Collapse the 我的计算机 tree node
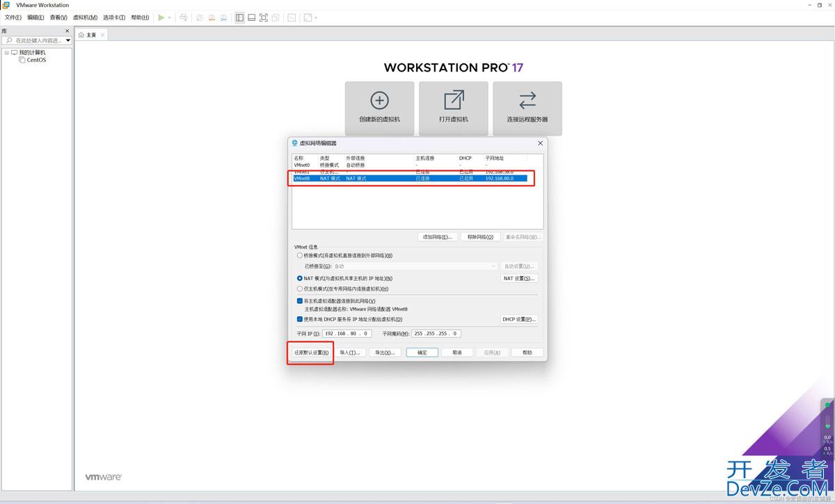The image size is (835, 504). (x=6, y=52)
